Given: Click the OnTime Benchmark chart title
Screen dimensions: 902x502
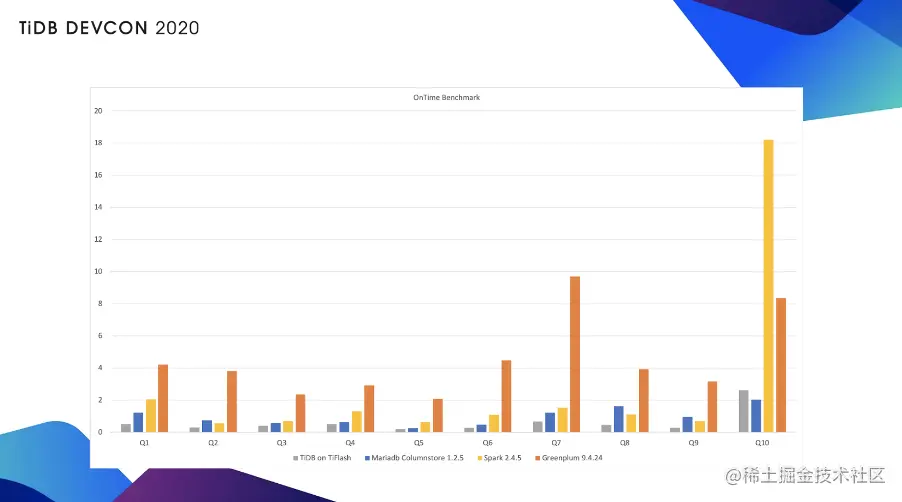Looking at the screenshot, I should [446, 97].
